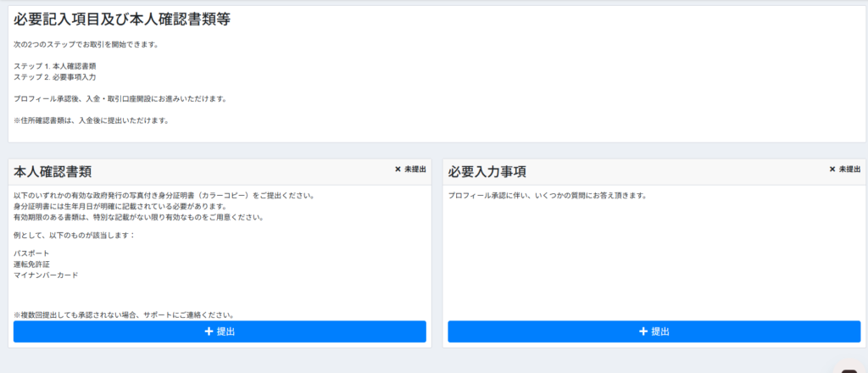This screenshot has width=868, height=373.
Task: Click the プロフィール承認に伴い question description text
Action: click(x=547, y=196)
